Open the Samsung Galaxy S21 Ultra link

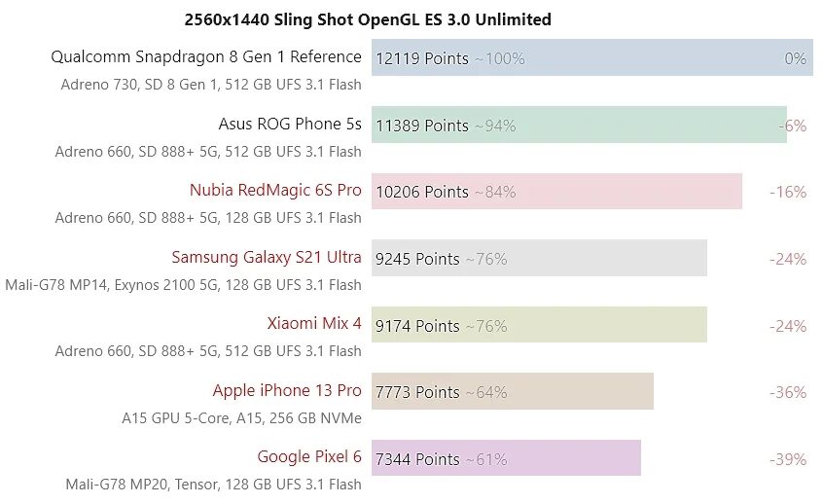coord(267,258)
